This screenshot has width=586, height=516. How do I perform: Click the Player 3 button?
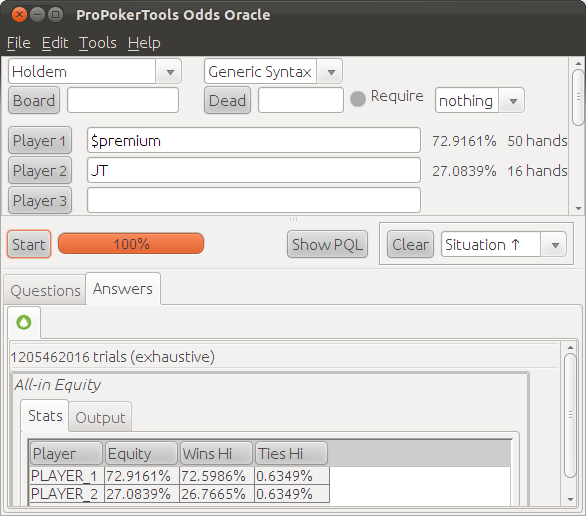pos(40,200)
